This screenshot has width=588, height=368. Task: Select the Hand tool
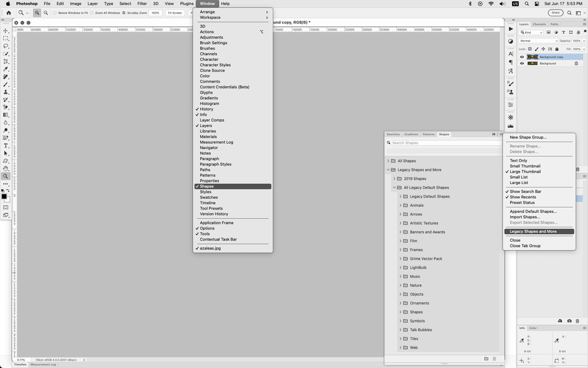coord(6,169)
